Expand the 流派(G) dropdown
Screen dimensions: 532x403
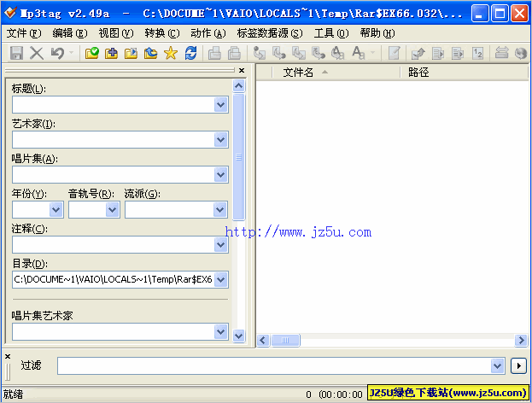(x=219, y=210)
